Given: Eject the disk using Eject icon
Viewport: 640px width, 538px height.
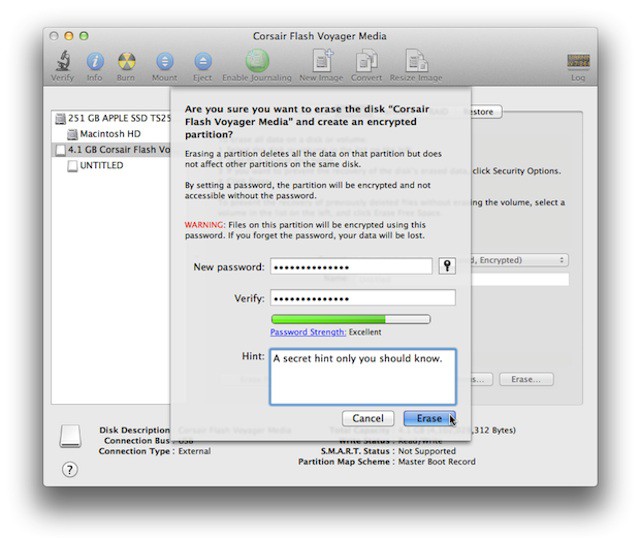Looking at the screenshot, I should (x=203, y=61).
